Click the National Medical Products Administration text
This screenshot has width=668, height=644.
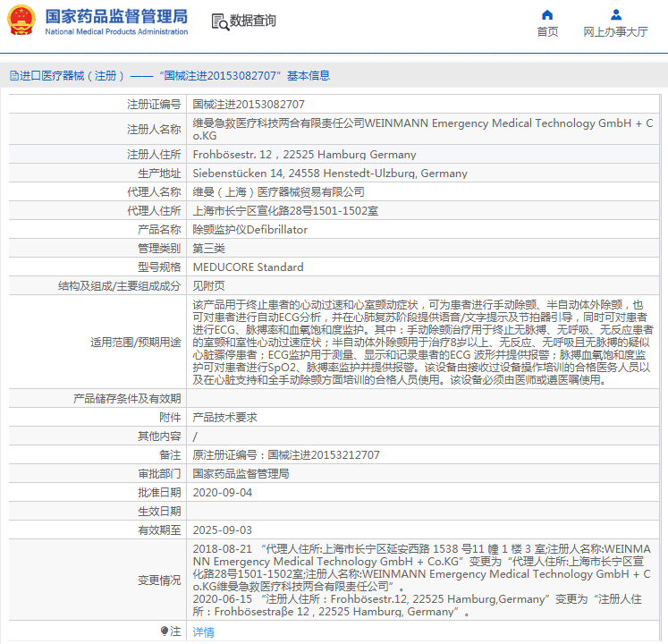coord(116,32)
